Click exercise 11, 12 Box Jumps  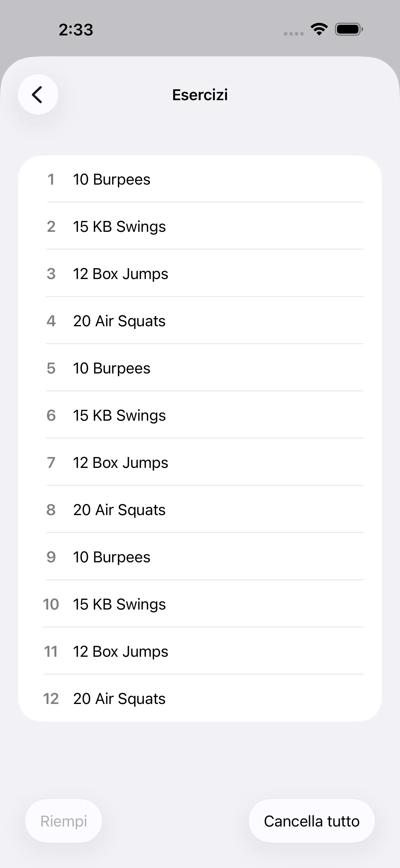[200, 651]
